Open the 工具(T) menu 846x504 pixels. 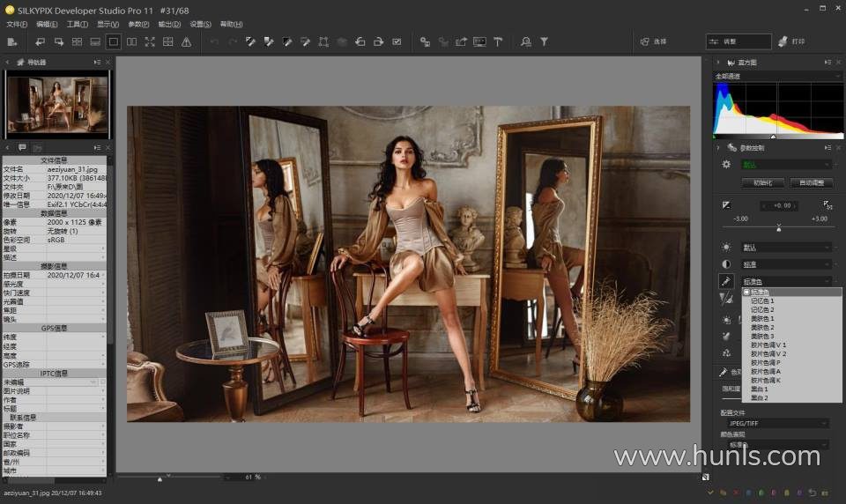[78, 25]
